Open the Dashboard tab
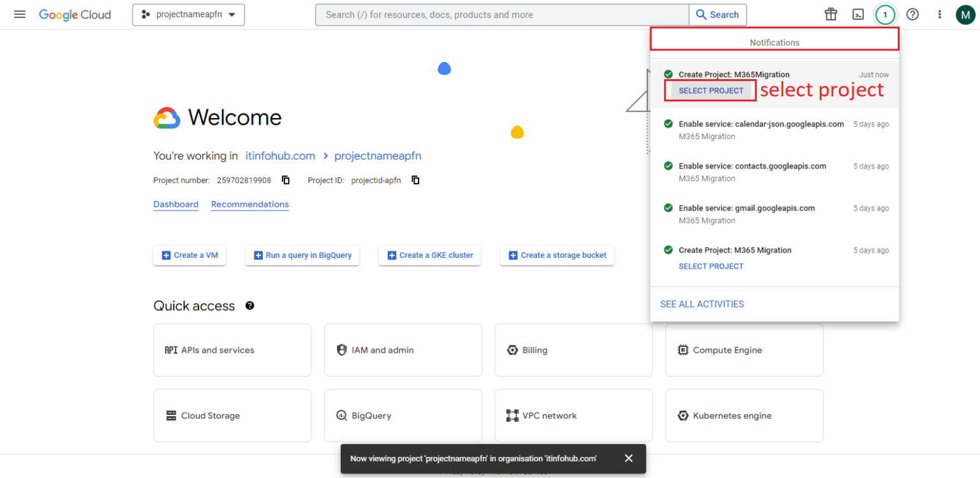 point(176,204)
